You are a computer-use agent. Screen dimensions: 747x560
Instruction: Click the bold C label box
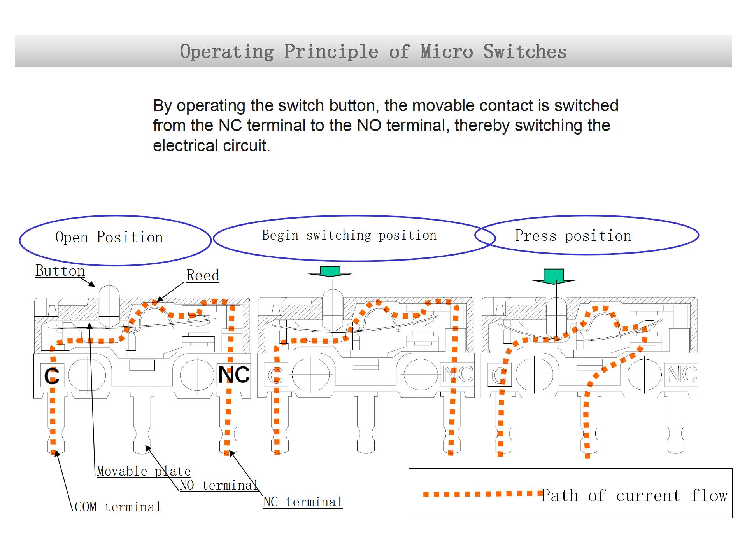tap(52, 375)
